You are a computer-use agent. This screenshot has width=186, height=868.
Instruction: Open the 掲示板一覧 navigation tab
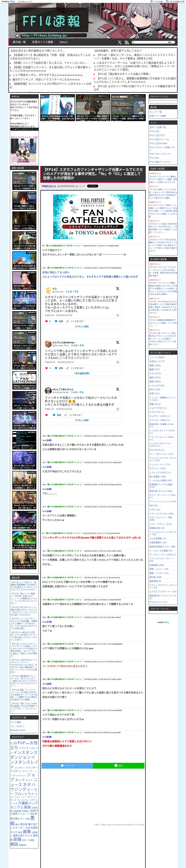(x=19, y=42)
